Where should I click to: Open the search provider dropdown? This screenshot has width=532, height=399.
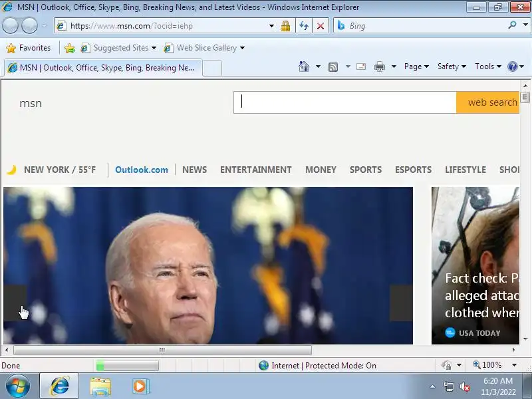click(525, 25)
